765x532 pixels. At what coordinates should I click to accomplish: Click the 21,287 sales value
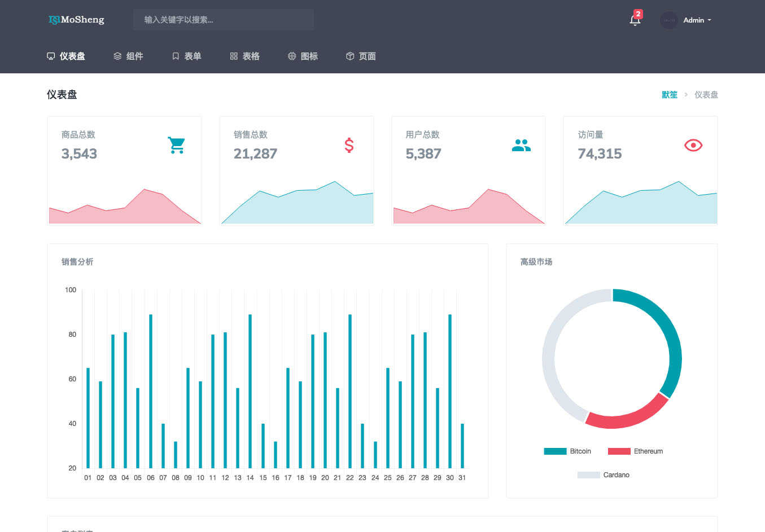[255, 153]
